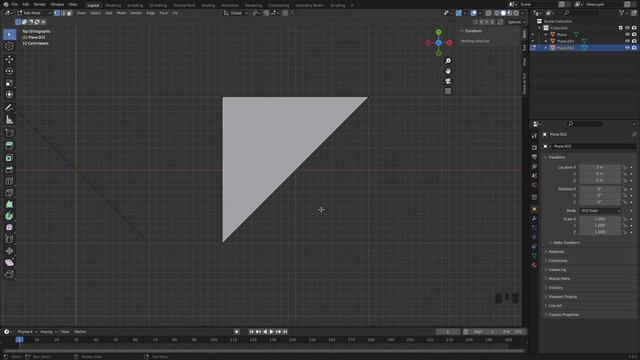Screen dimensions: 640x360
Task: Select the Shrink/Fatten tool
Action: point(9,251)
